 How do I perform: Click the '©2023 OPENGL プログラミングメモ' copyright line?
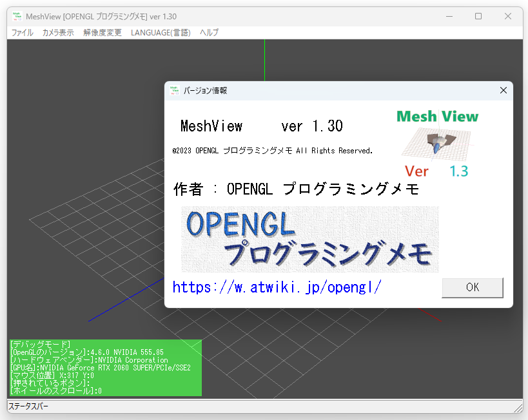(x=273, y=151)
